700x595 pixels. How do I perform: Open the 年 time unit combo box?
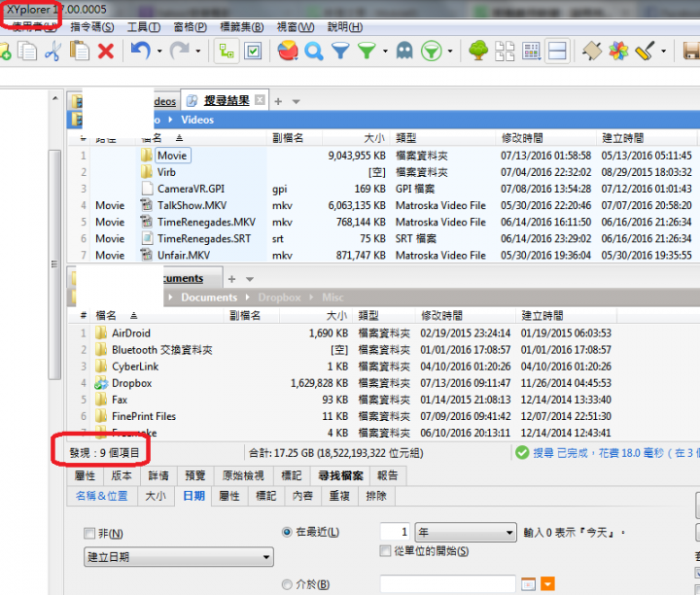pos(466,532)
